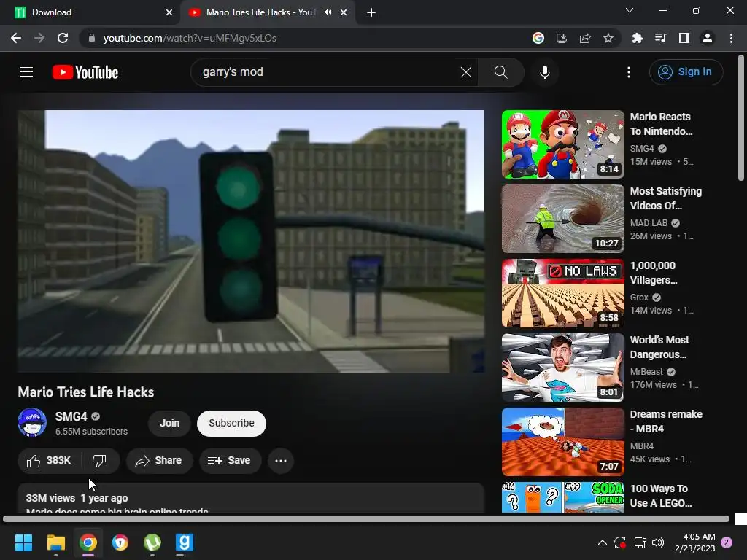
Task: Open the tab search chevron
Action: pos(630,10)
